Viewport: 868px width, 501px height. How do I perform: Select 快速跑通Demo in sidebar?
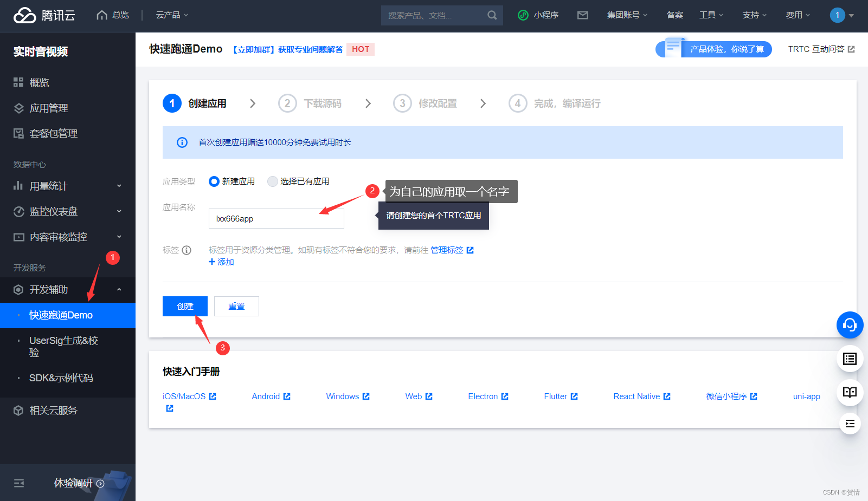[68, 315]
